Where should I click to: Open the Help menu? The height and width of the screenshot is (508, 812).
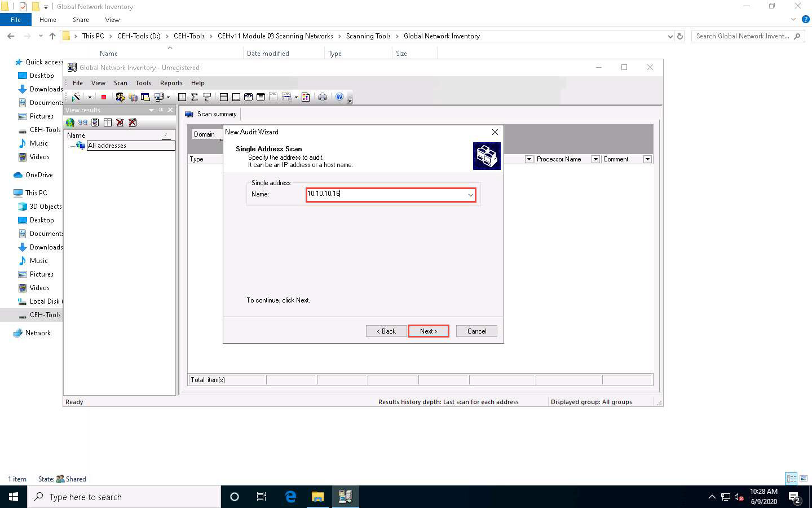198,83
